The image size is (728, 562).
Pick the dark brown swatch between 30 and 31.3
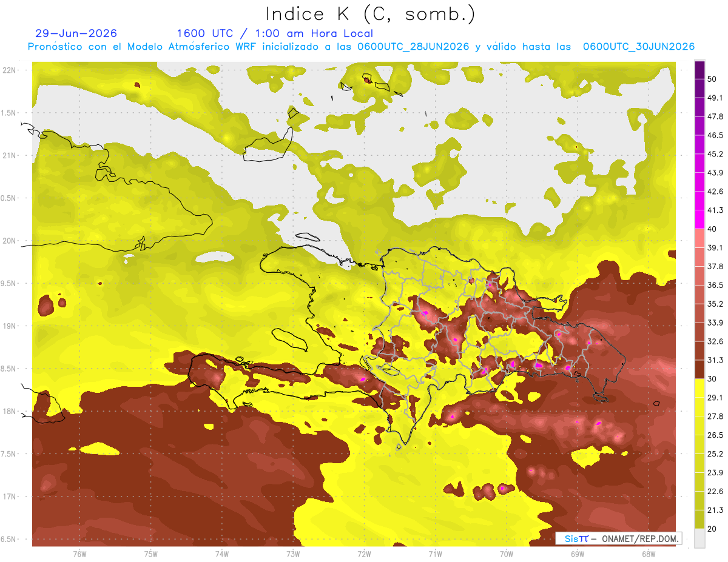[699, 369]
